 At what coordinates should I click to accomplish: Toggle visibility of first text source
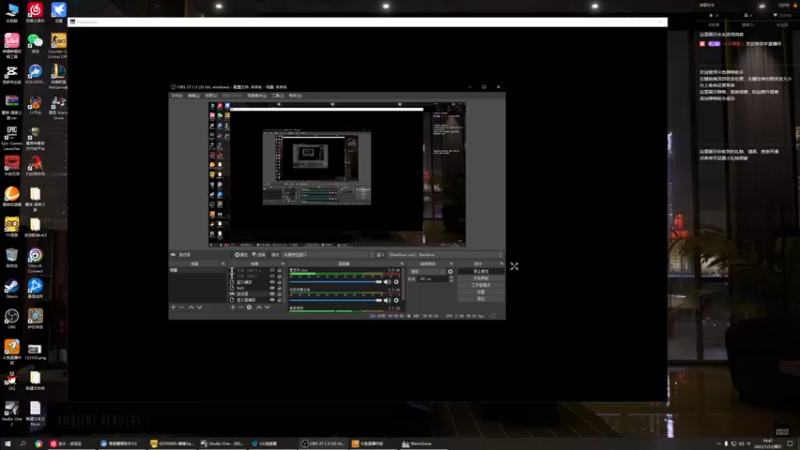click(x=272, y=270)
